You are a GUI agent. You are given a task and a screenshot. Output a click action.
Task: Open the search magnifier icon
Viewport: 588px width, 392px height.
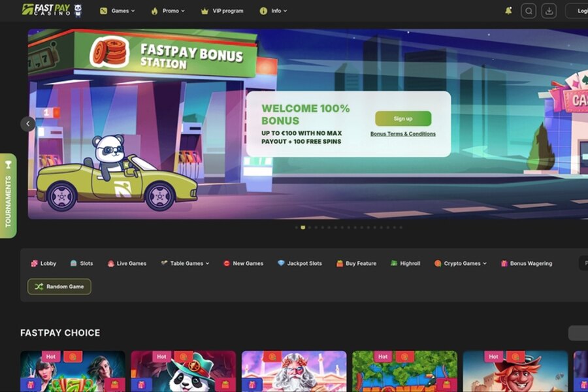tap(529, 11)
